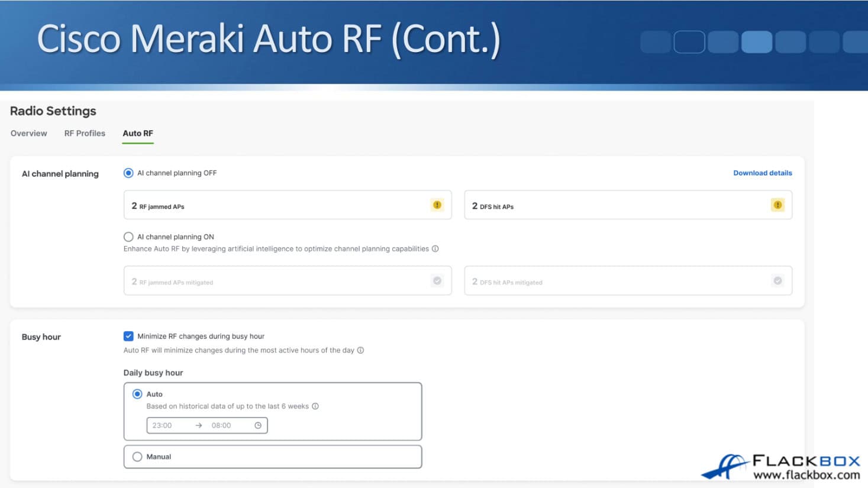Click the 08:00 end time field
The height and width of the screenshot is (488, 868).
(x=221, y=425)
